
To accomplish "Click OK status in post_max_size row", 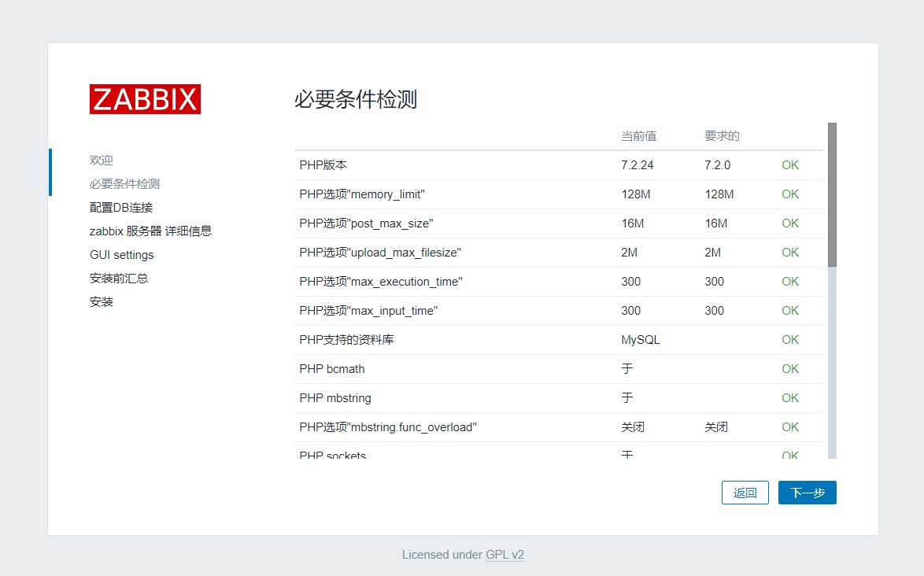I will coord(790,223).
